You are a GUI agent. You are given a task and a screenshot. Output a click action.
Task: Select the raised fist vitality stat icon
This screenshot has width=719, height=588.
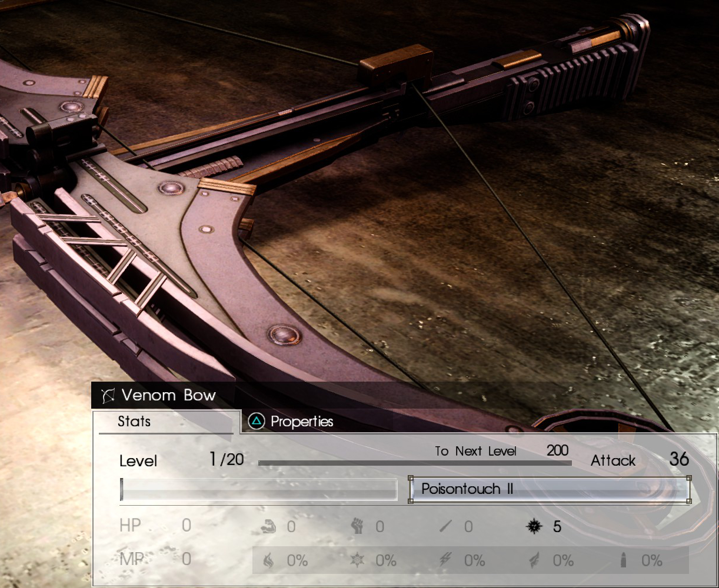click(357, 526)
